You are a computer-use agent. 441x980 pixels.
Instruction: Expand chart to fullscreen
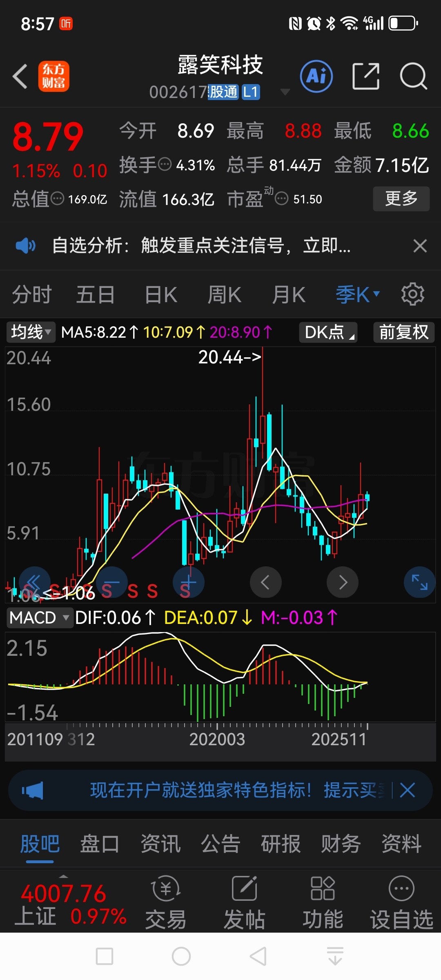click(419, 582)
